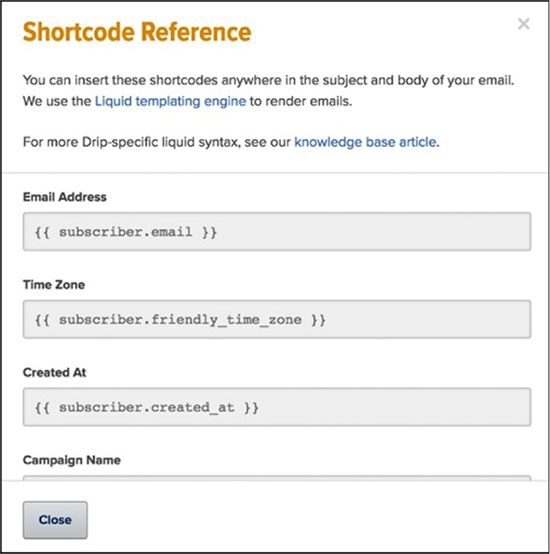This screenshot has height=554, width=550.
Task: Click the 'to render emails.' text
Action: click(301, 101)
